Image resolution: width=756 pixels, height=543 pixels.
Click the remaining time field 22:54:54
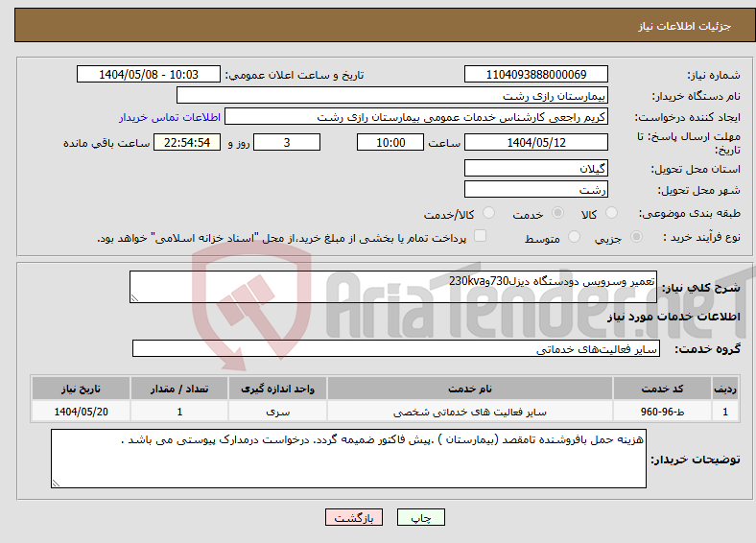pyautogui.click(x=187, y=142)
